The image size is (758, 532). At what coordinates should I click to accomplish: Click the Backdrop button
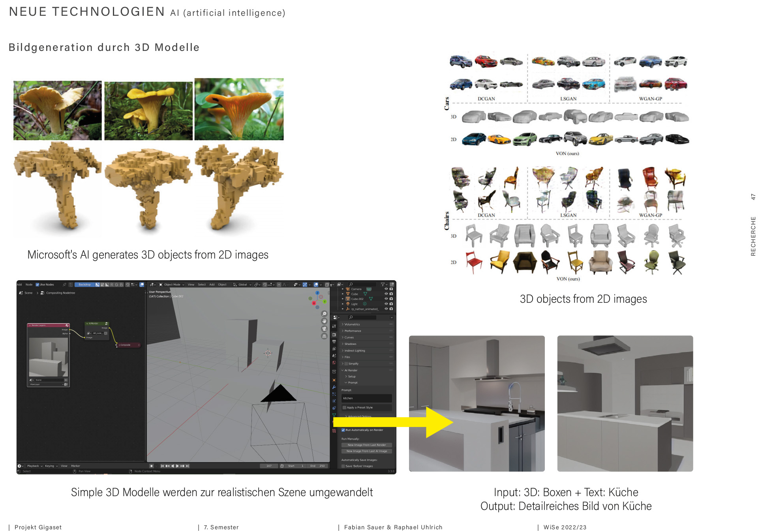(84, 285)
